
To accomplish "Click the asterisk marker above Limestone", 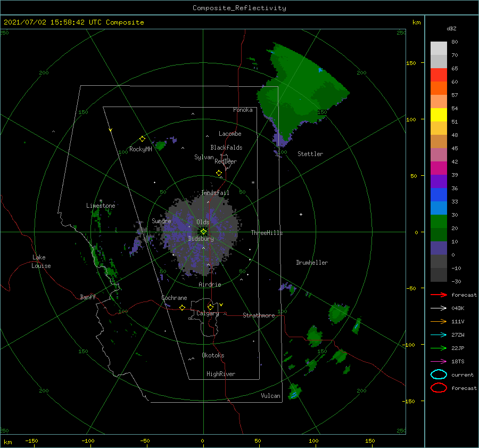I will point(101,201).
